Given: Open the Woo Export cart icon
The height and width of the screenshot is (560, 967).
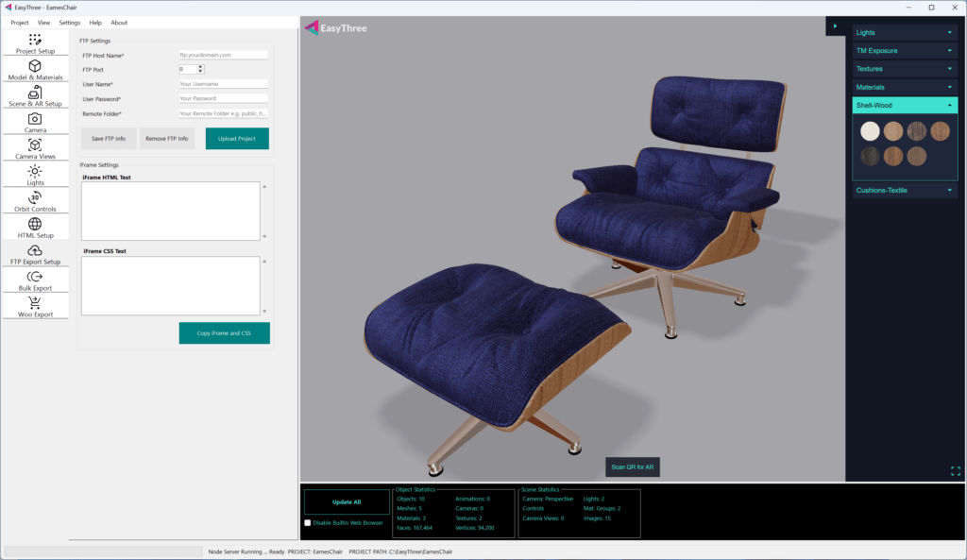Looking at the screenshot, I should (x=35, y=303).
